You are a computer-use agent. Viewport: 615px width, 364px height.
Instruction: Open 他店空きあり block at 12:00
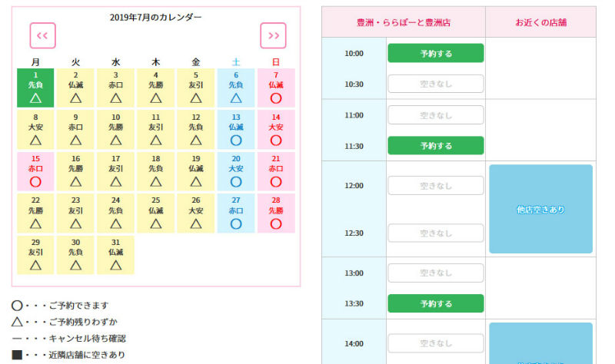540,209
